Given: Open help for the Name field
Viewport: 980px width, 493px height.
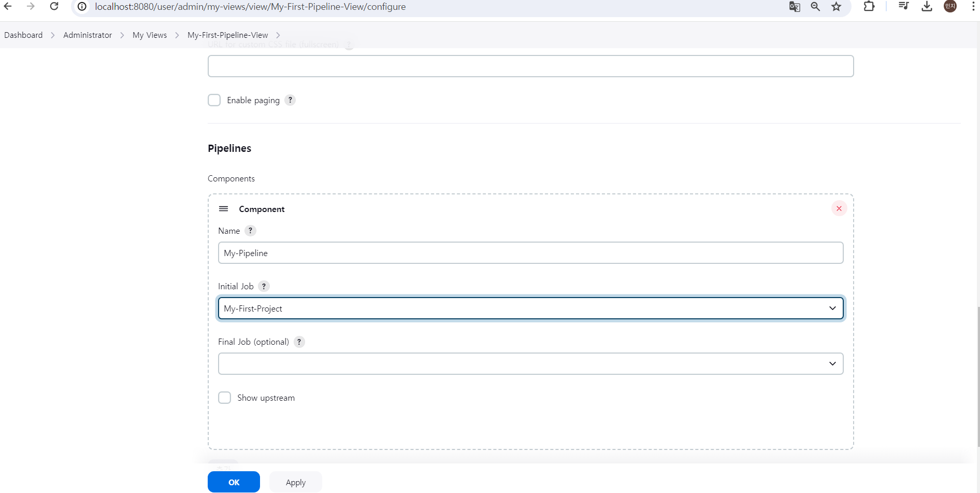Looking at the screenshot, I should point(250,231).
